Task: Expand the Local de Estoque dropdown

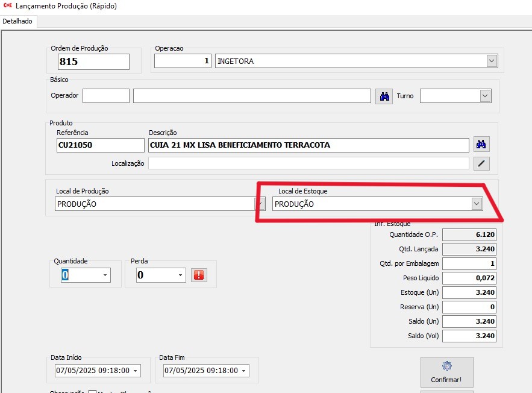Action: coord(477,204)
